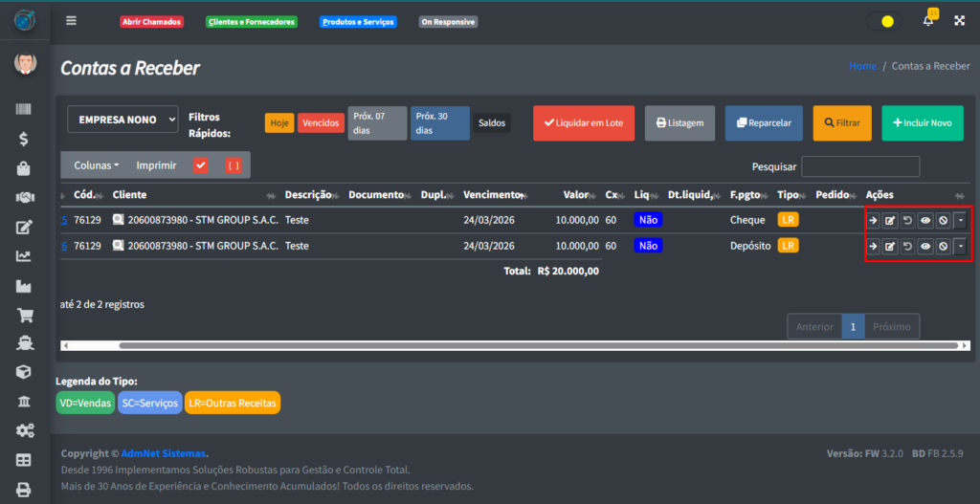Click the undo arrow icon in the Depósito row
The height and width of the screenshot is (504, 980).
point(907,247)
